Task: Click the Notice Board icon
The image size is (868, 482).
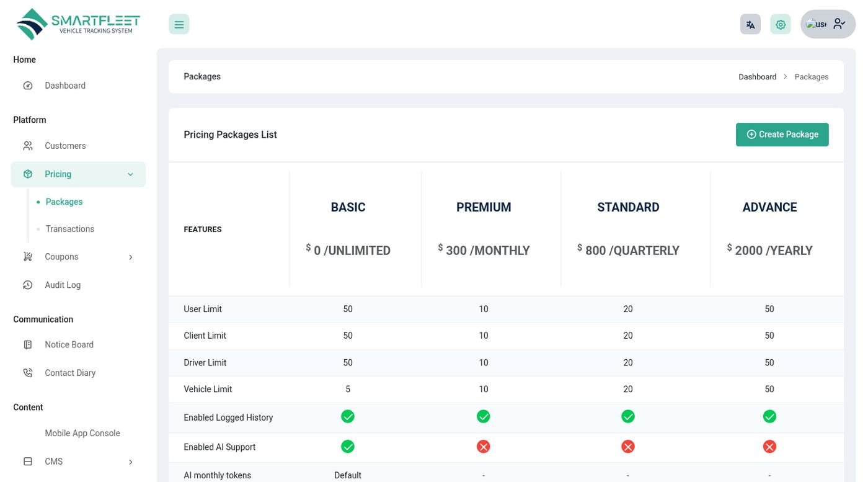Action: pyautogui.click(x=28, y=344)
